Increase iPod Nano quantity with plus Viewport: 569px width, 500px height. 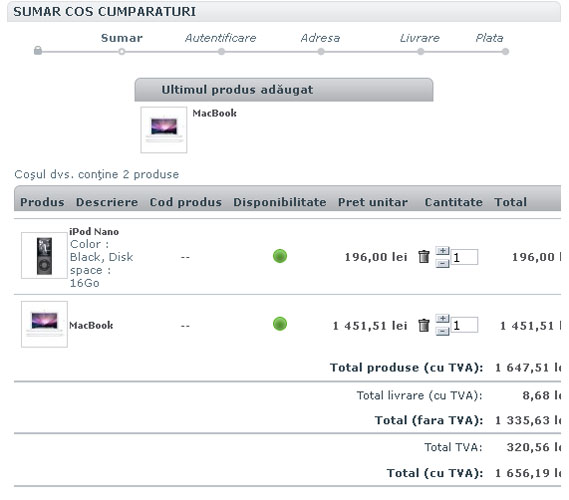pyautogui.click(x=442, y=250)
